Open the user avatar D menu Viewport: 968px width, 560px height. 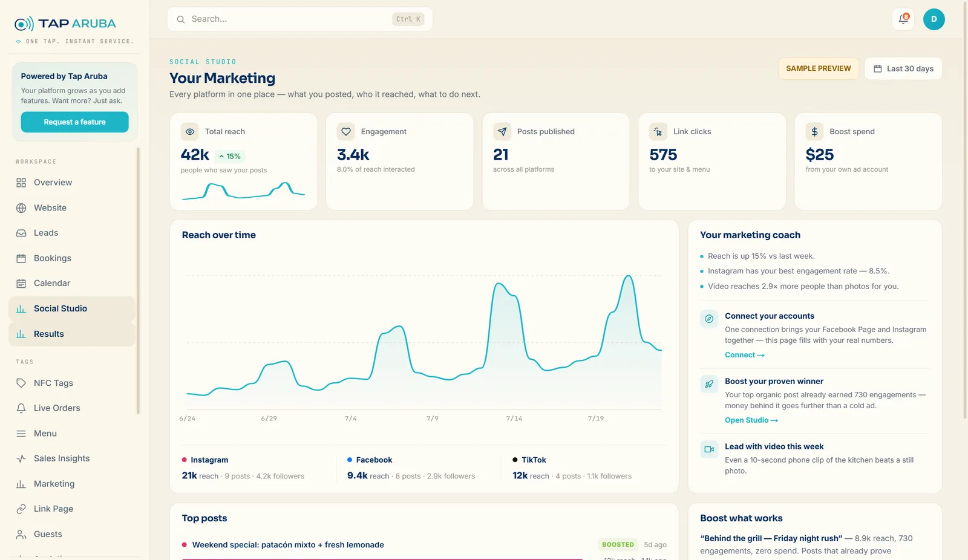(934, 19)
